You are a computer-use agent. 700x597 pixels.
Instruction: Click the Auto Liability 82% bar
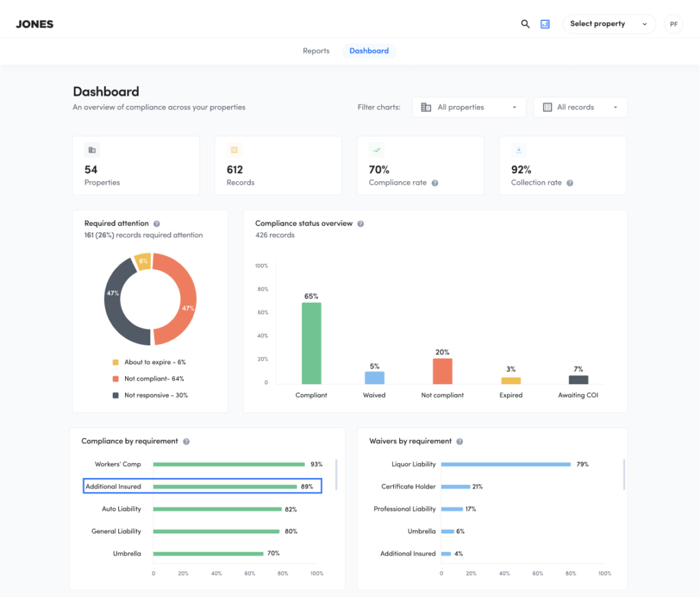[x=217, y=509]
